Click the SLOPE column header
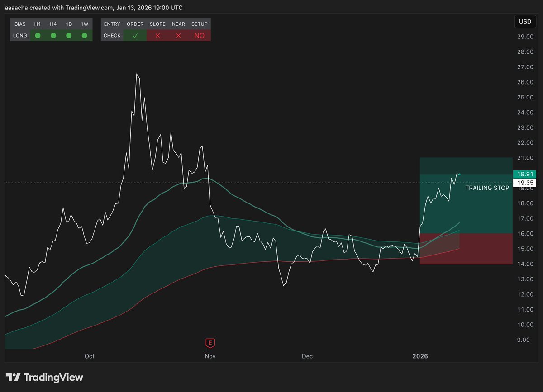Image resolution: width=543 pixels, height=392 pixels. (157, 24)
